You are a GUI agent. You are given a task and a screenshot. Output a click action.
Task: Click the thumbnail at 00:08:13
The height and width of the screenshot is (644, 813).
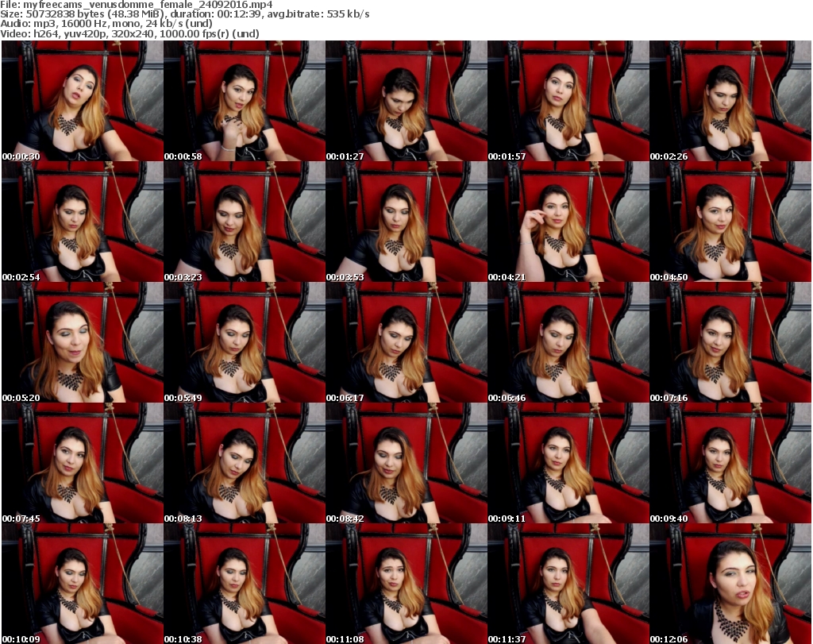[245, 463]
